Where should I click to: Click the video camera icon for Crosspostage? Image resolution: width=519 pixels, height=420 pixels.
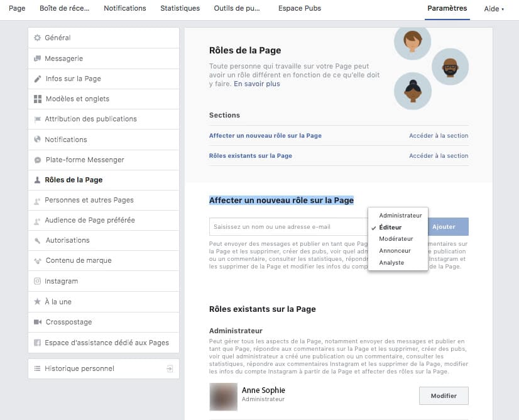coord(37,322)
